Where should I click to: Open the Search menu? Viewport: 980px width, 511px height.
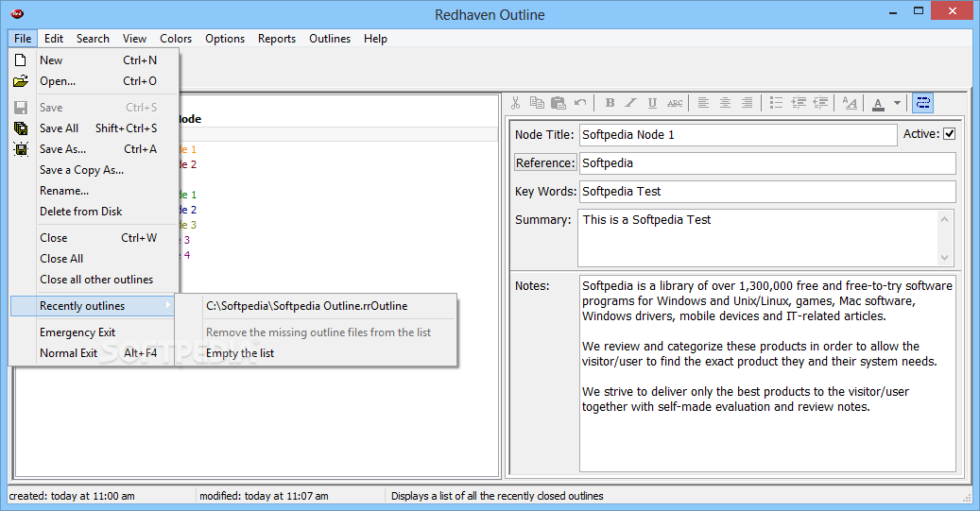93,38
